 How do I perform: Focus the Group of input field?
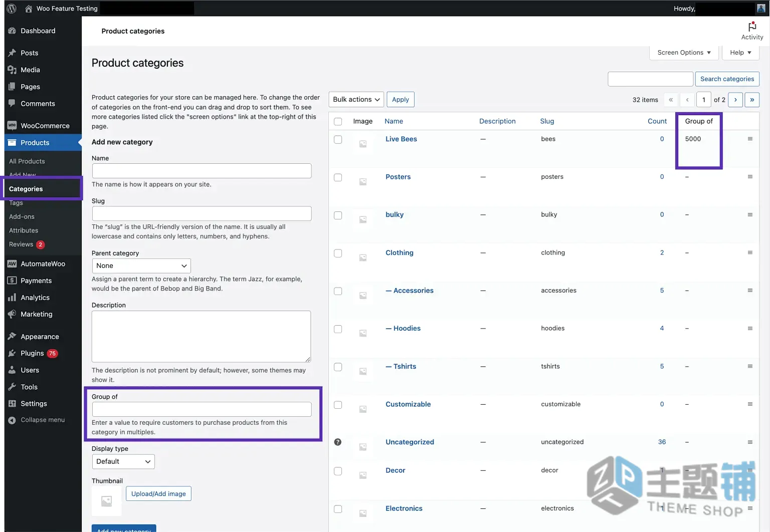click(202, 409)
